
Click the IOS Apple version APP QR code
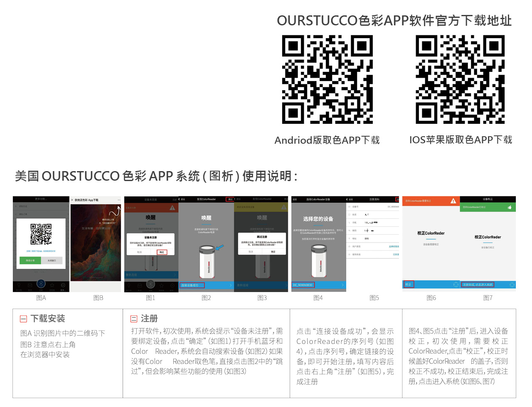(461, 79)
